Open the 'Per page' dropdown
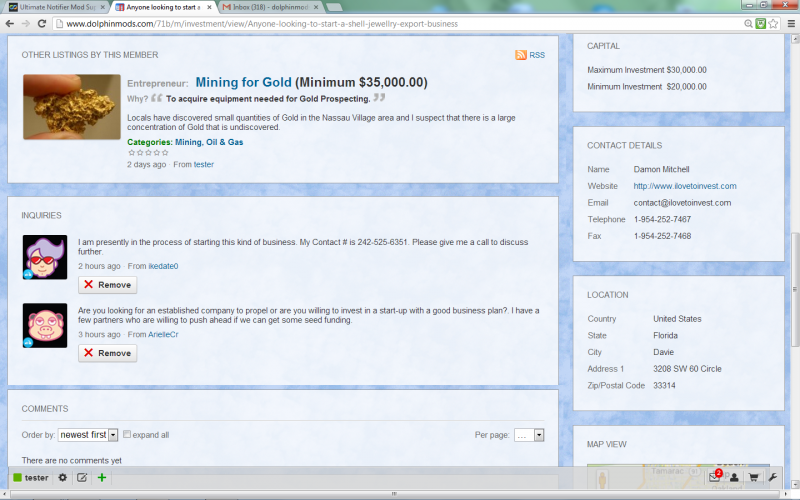This screenshot has width=800, height=500. tap(529, 435)
